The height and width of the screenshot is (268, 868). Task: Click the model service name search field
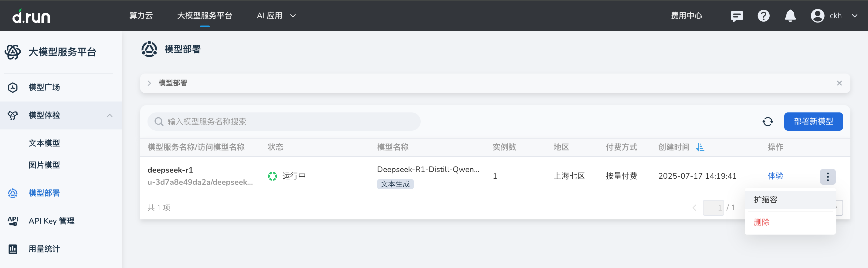click(284, 122)
